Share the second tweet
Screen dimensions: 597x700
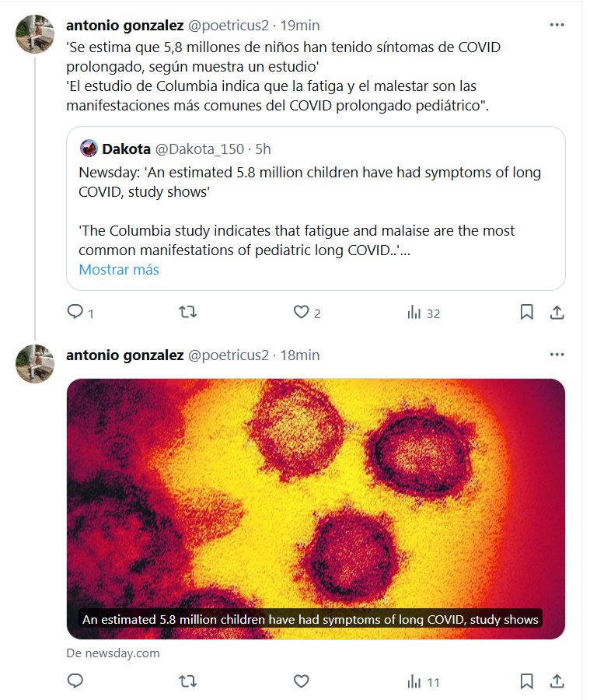tap(557, 681)
